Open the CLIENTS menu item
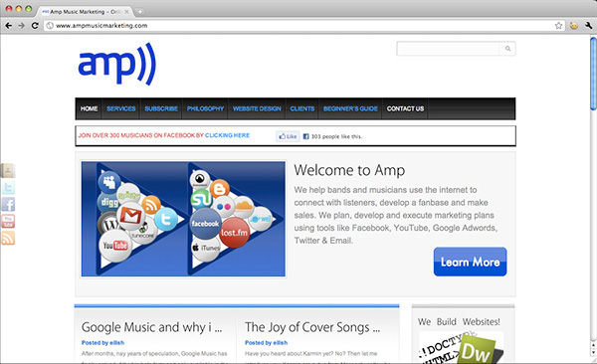Viewport: 597px width, 364px height. click(x=302, y=108)
